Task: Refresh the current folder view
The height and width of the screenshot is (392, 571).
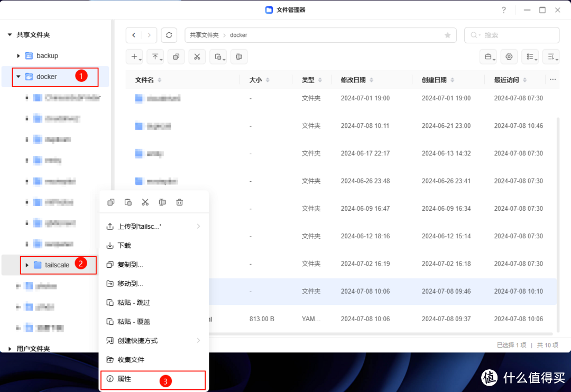Action: tap(169, 35)
